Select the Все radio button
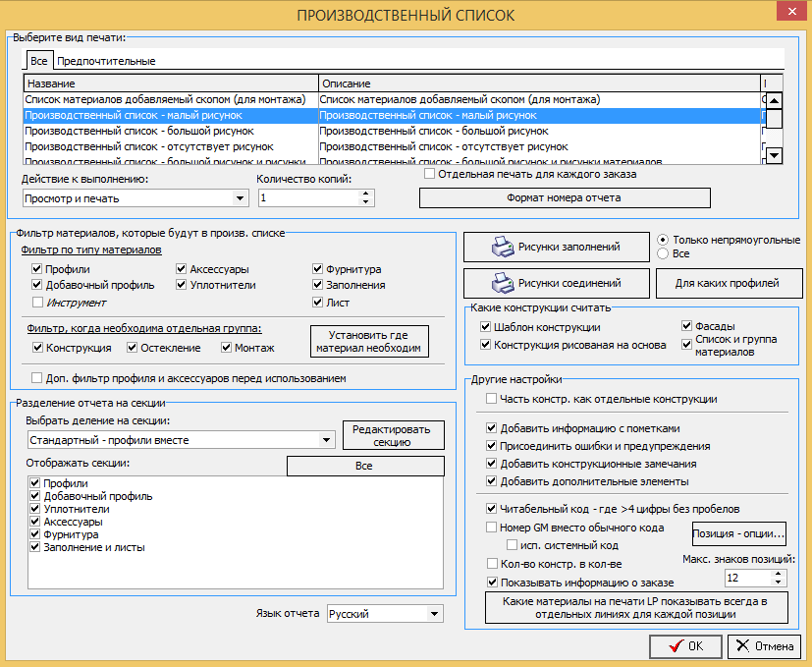 [x=663, y=253]
